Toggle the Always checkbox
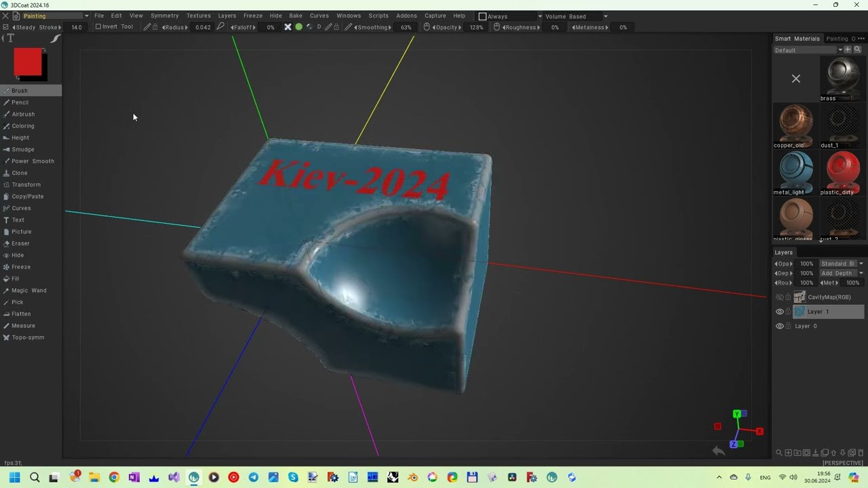 click(x=482, y=16)
